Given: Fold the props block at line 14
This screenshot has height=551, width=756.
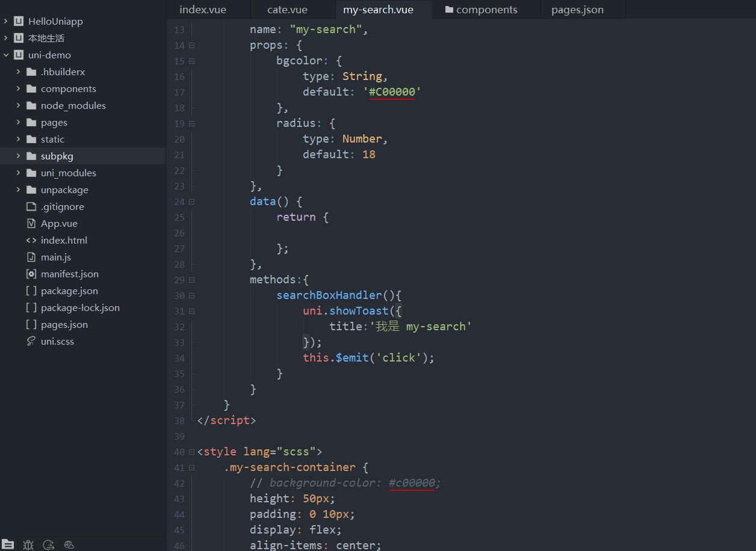Looking at the screenshot, I should click(x=191, y=45).
